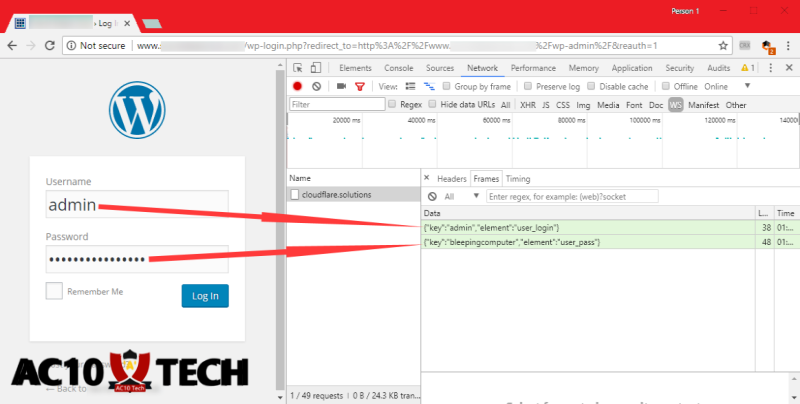Filter requests by JS type
Screen dimensions: 800x404
click(x=545, y=105)
